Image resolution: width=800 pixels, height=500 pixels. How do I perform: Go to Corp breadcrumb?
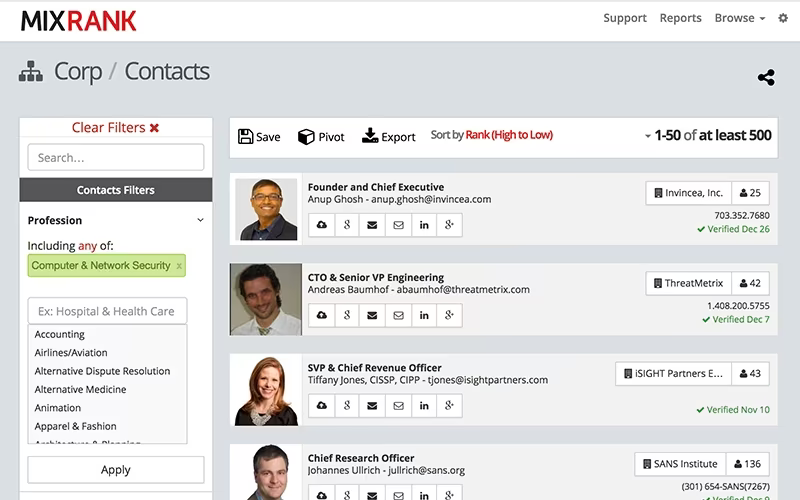[x=78, y=71]
